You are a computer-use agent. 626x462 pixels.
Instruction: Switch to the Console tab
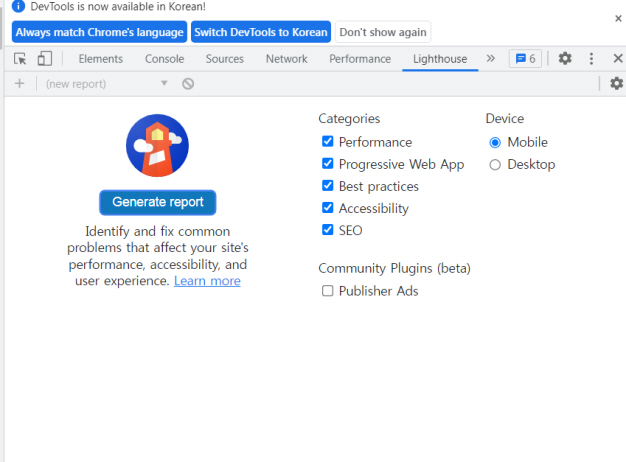coord(164,59)
